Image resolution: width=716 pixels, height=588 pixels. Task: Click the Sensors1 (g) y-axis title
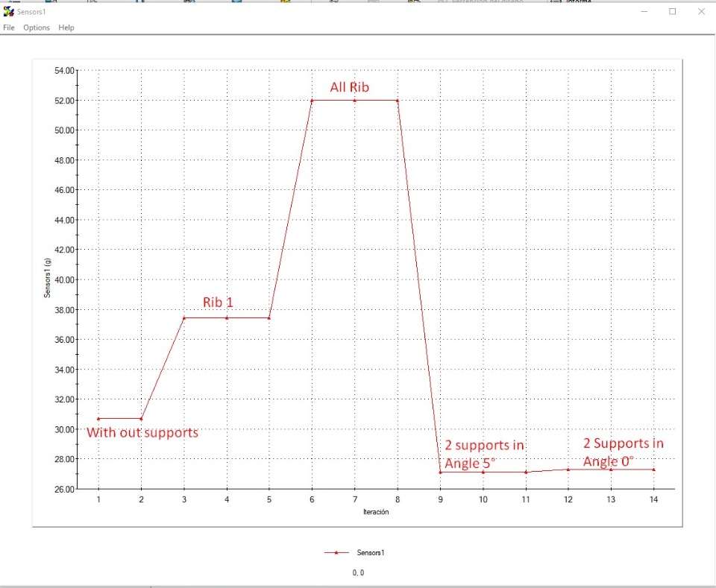48,278
